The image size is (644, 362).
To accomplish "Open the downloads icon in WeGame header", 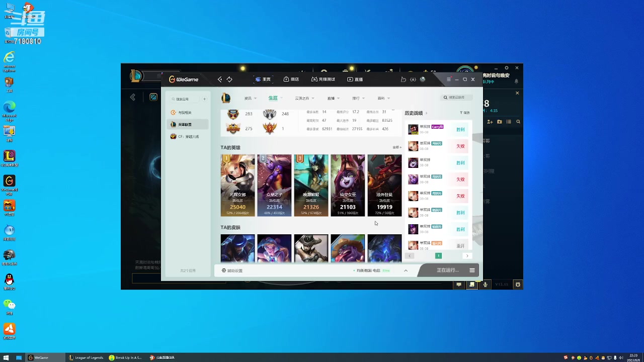I will tap(413, 79).
